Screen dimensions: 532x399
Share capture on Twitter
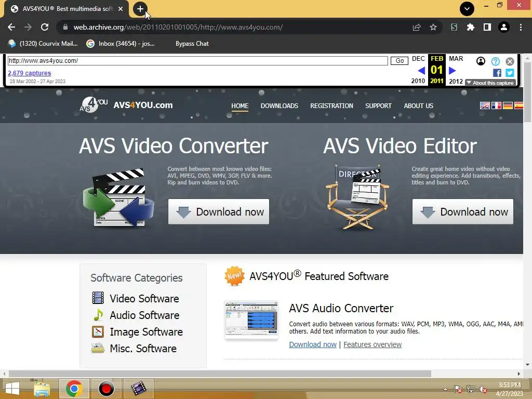click(x=510, y=73)
